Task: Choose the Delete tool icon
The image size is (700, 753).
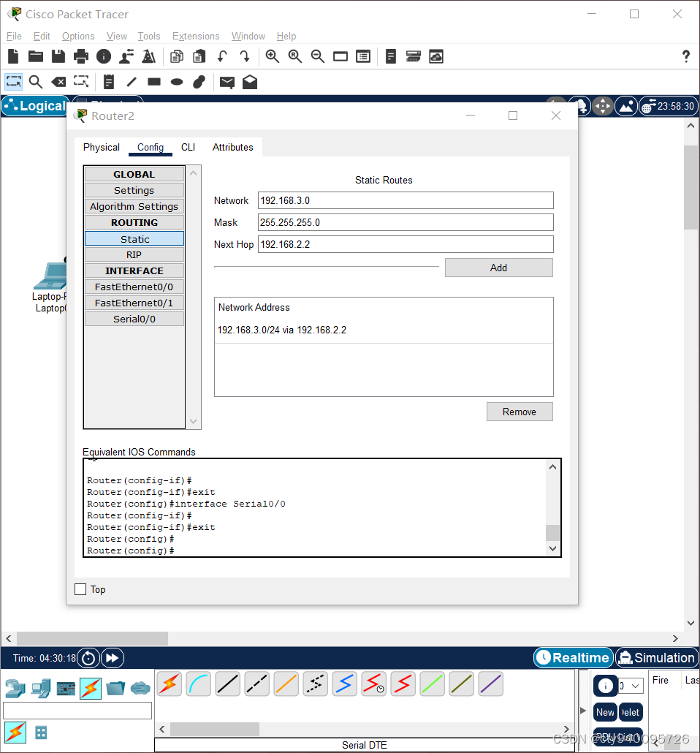Action: [x=58, y=82]
